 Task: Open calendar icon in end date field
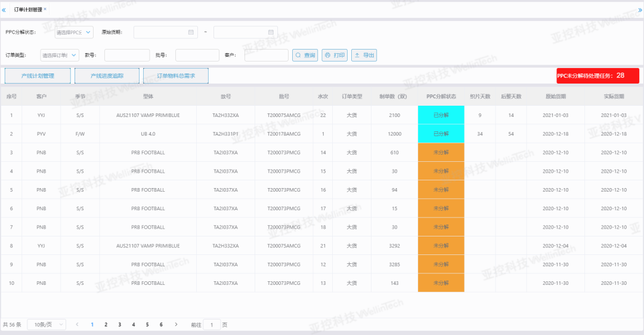point(271,32)
